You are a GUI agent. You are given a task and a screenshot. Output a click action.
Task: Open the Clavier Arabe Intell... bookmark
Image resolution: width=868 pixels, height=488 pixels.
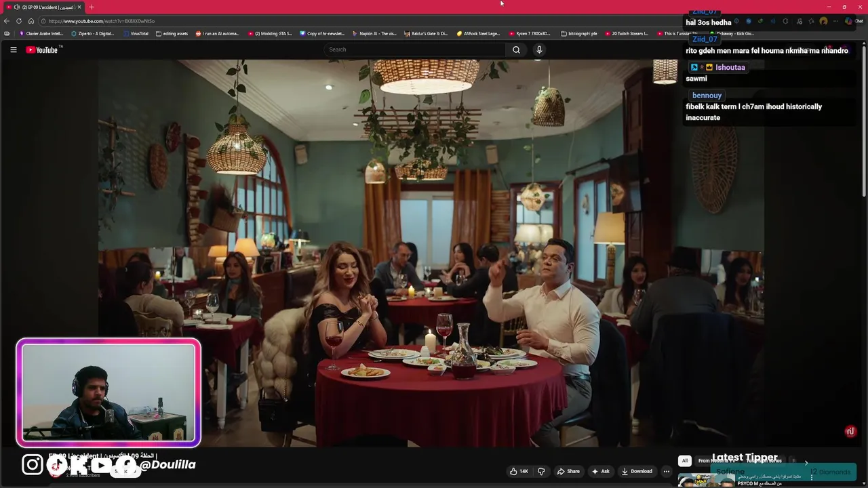pos(41,33)
